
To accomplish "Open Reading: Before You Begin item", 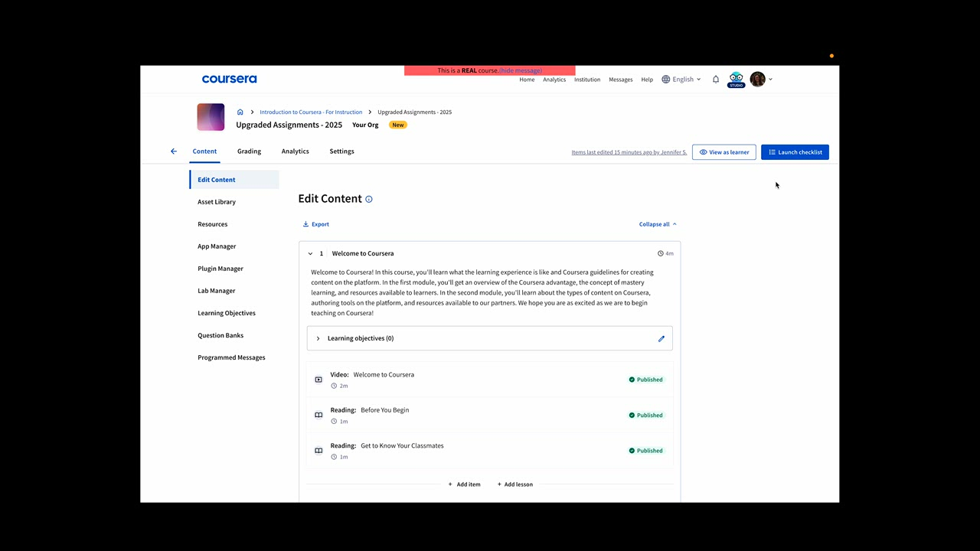I will (x=490, y=415).
